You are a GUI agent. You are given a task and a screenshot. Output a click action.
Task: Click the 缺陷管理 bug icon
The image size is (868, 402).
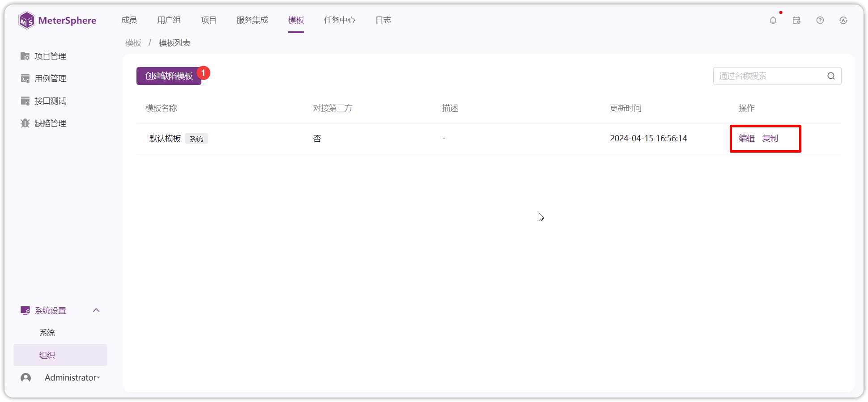click(25, 123)
